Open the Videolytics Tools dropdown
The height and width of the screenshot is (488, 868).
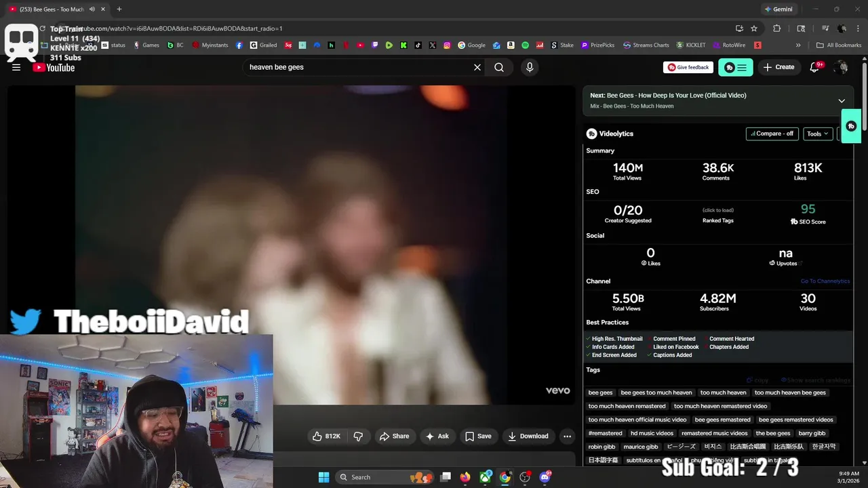pos(818,134)
